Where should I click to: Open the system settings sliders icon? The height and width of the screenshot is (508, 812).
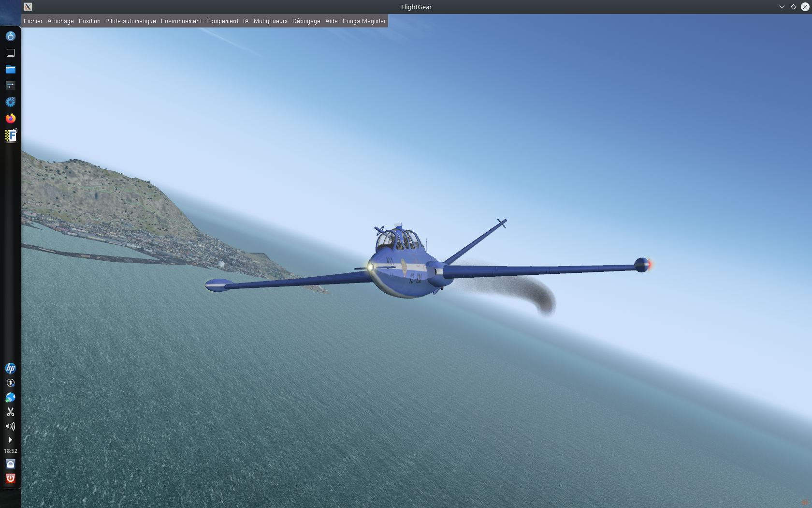[10, 86]
